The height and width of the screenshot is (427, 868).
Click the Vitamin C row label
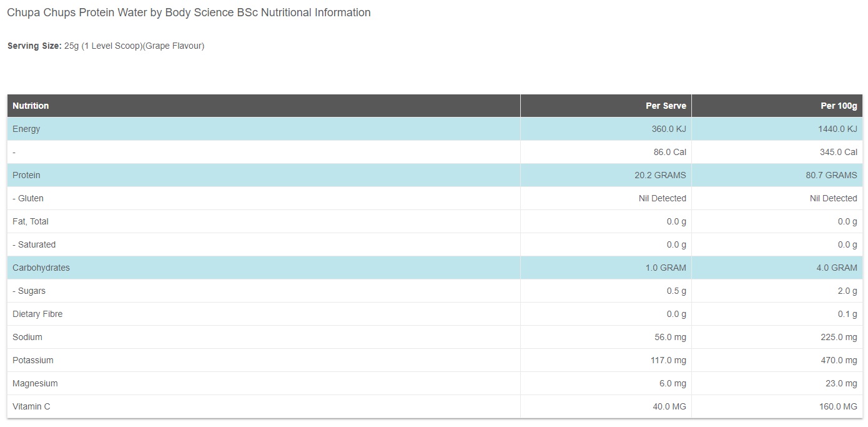coord(31,406)
